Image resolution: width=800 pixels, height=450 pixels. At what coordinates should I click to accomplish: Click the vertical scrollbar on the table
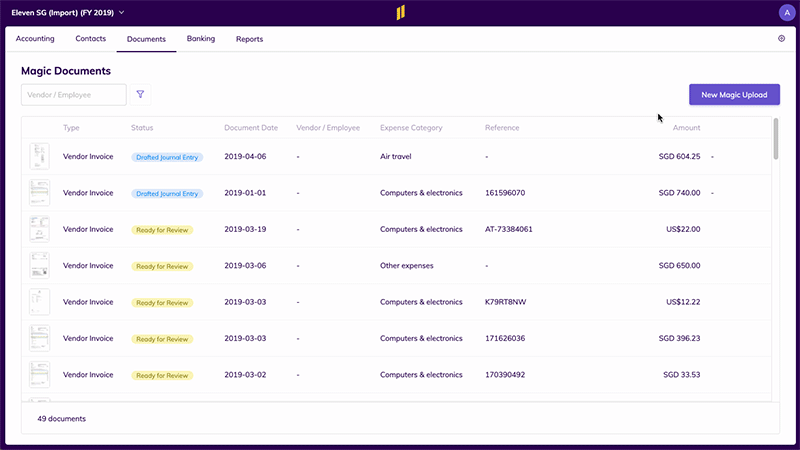(776, 140)
